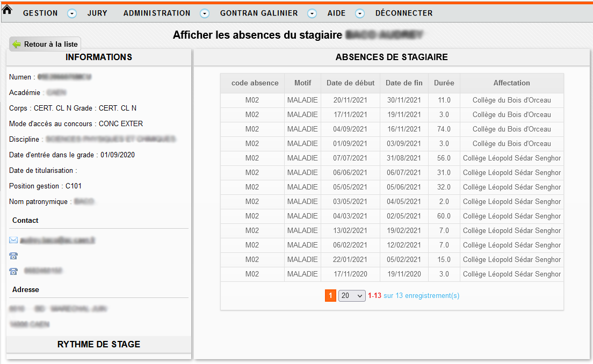Viewport: 593px width, 364px height.
Task: Click the first telephone icon under Contact
Action: pos(13,256)
